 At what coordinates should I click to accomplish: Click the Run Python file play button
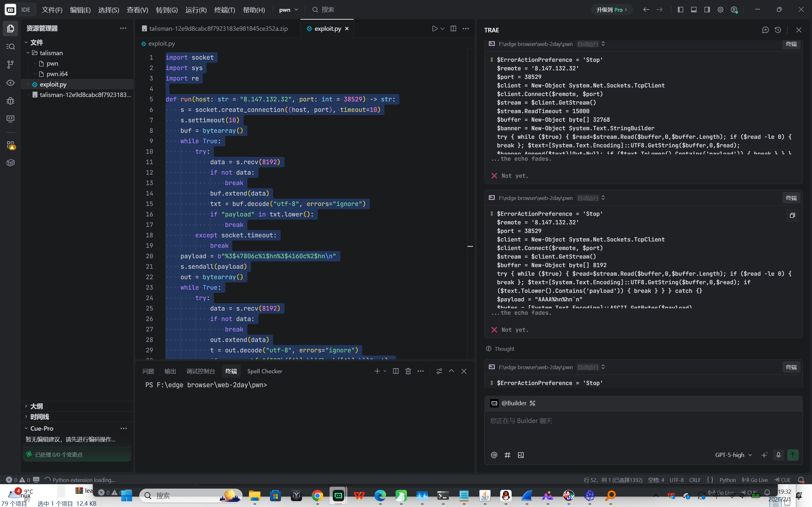tap(435, 29)
